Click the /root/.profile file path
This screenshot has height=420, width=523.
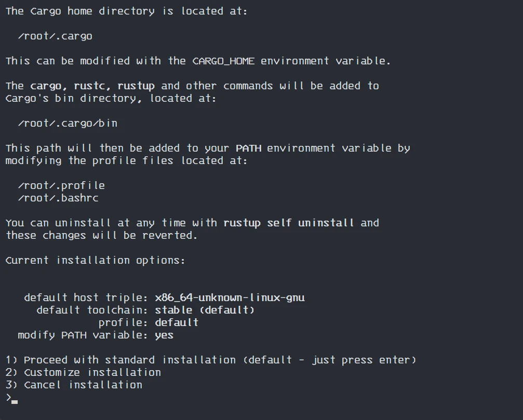point(61,186)
